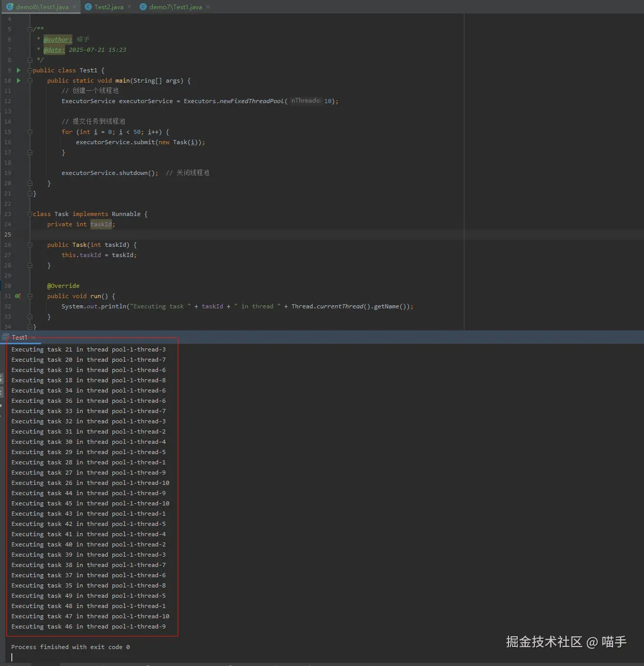The height and width of the screenshot is (666, 644).
Task: Click the highlighted taskId field on line 24
Action: [x=101, y=224]
